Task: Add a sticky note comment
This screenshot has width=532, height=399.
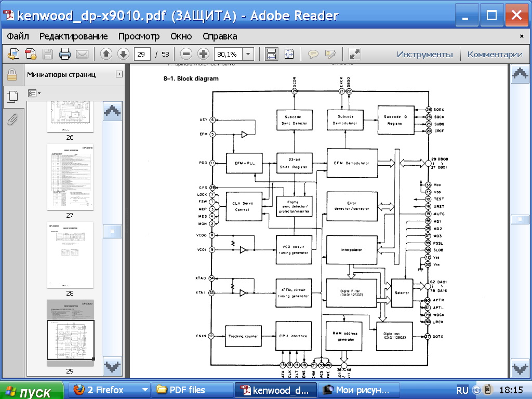Action: pyautogui.click(x=313, y=54)
